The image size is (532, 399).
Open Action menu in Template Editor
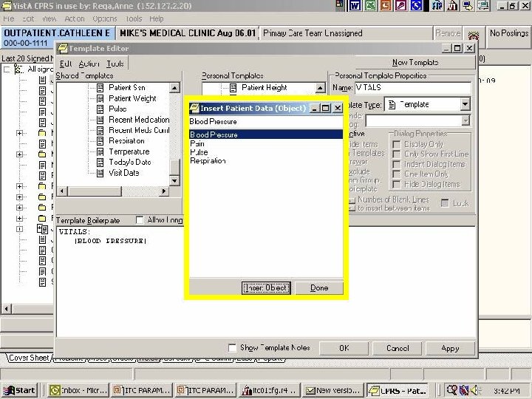coord(89,64)
